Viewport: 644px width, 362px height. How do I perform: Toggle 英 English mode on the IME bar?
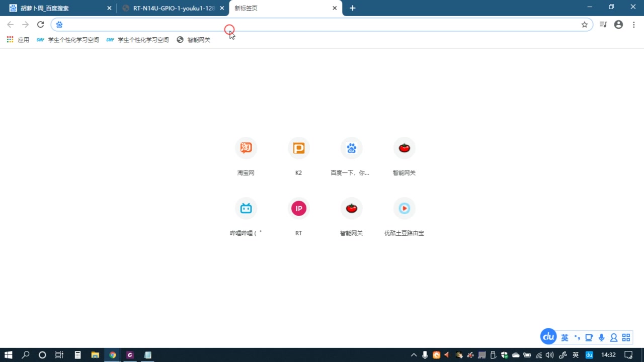[x=565, y=337]
